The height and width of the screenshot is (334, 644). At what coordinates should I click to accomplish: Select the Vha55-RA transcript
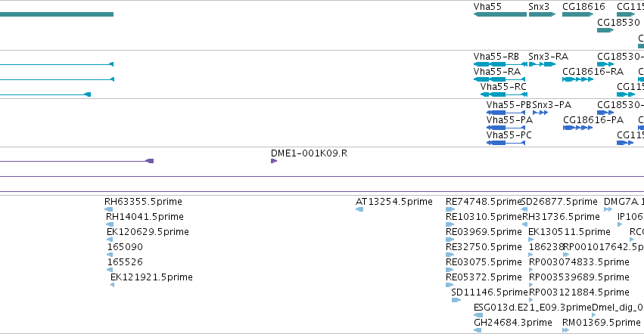(499, 79)
